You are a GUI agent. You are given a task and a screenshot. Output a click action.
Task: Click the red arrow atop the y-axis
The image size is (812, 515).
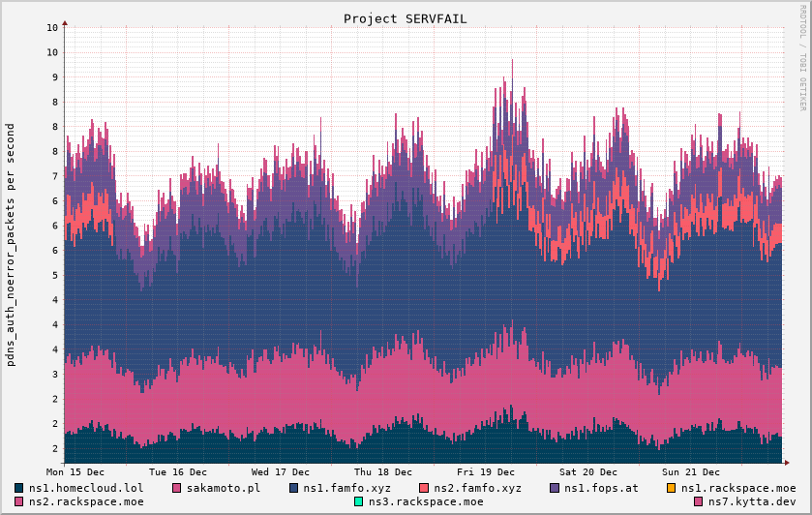coord(65,21)
